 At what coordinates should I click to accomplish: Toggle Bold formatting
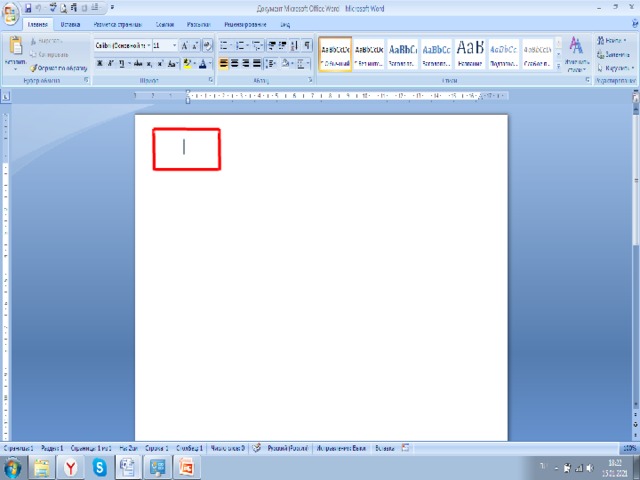(99, 63)
